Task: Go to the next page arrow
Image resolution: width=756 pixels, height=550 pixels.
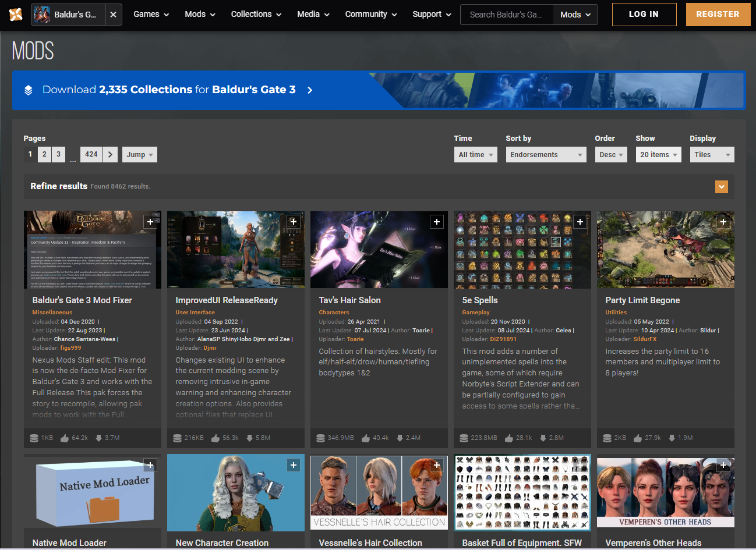Action: point(110,155)
